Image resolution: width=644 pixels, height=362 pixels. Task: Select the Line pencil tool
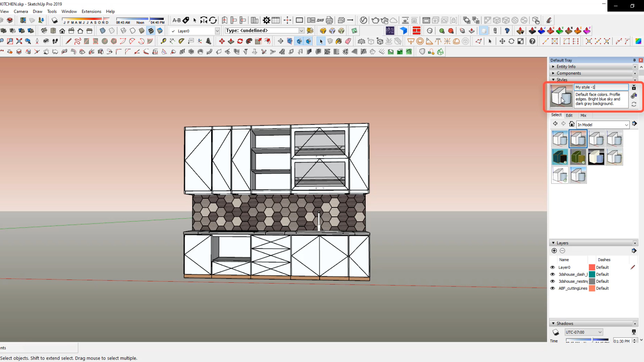coord(68,41)
